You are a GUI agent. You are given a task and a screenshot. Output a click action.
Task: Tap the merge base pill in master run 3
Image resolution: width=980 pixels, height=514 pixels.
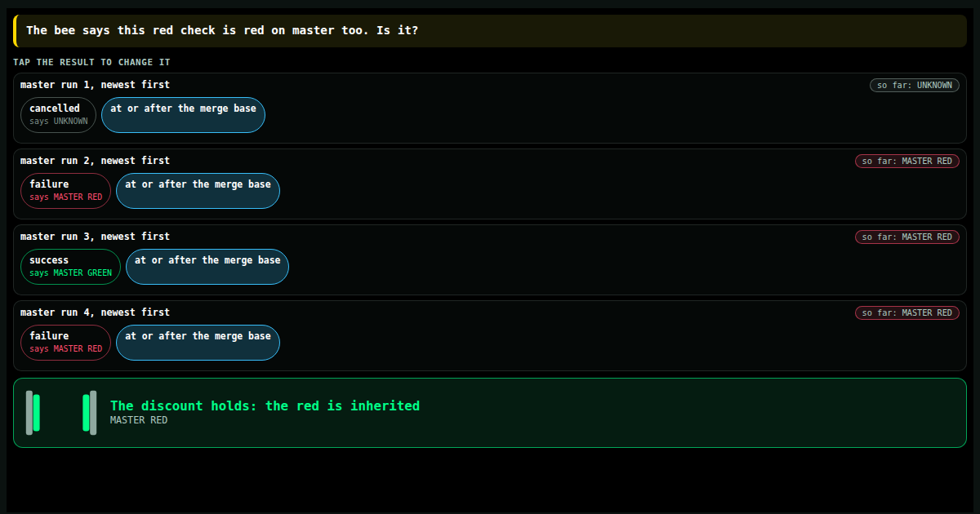207,267
